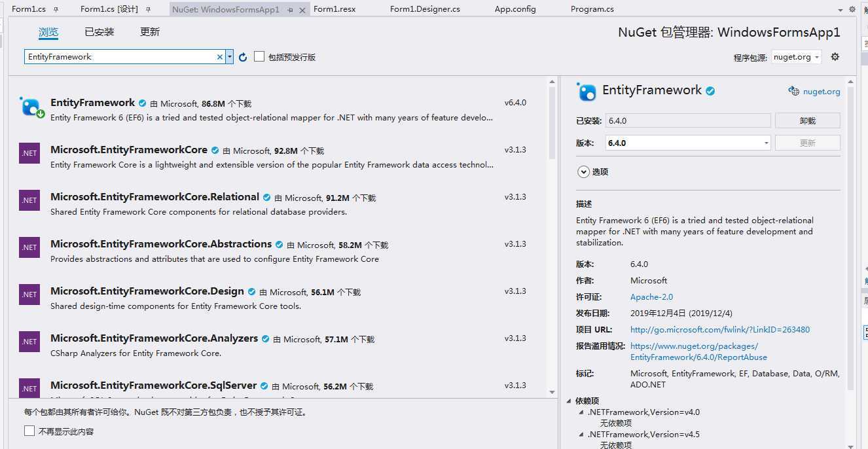868x449 pixels.
Task: Click verified badge of Microsoft.EntityFrameworkCore.Relational
Action: tap(266, 198)
